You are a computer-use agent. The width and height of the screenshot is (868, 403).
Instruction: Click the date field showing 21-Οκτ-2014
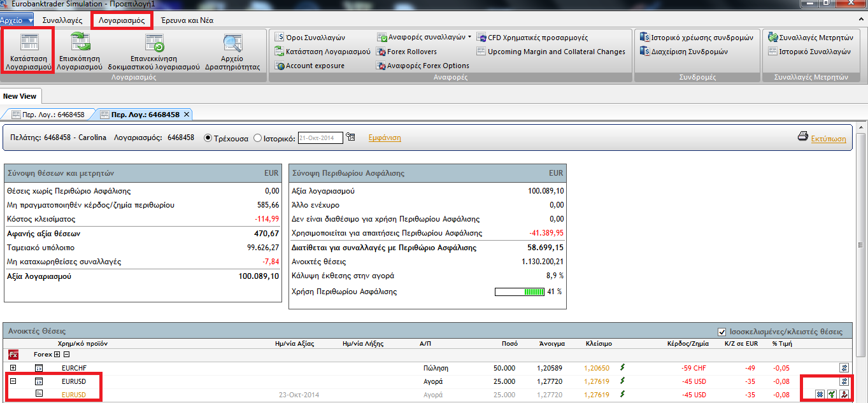tap(320, 138)
